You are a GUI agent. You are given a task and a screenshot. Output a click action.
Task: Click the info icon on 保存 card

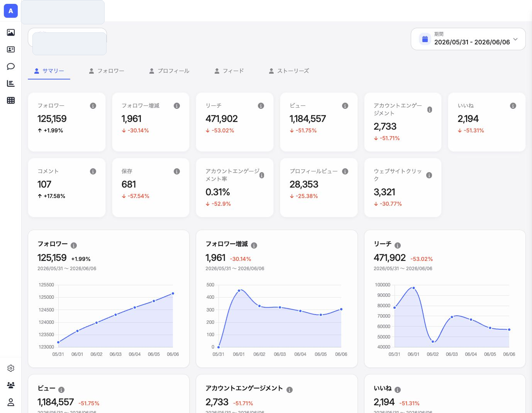[x=177, y=171]
